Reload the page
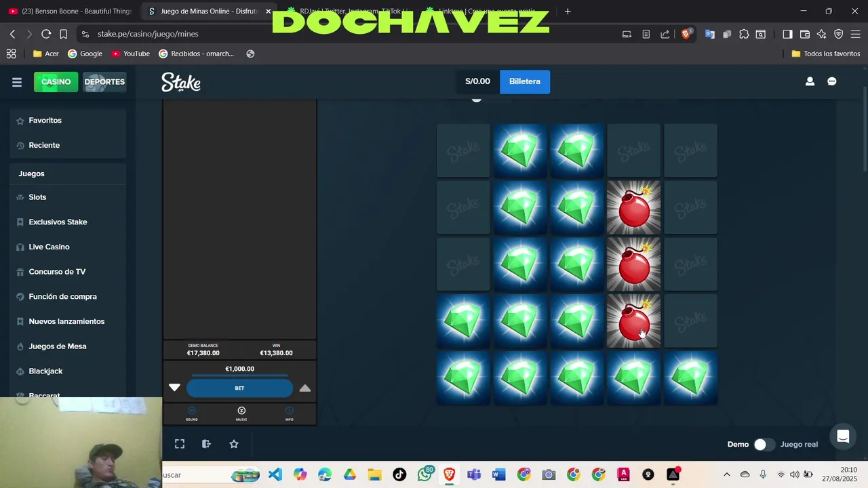The width and height of the screenshot is (868, 488). [46, 34]
